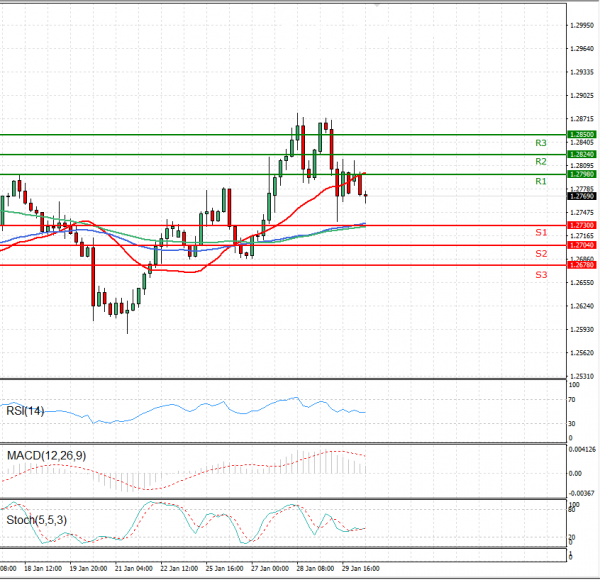
Task: Select the 1.26780 red price tag
Action: (581, 265)
